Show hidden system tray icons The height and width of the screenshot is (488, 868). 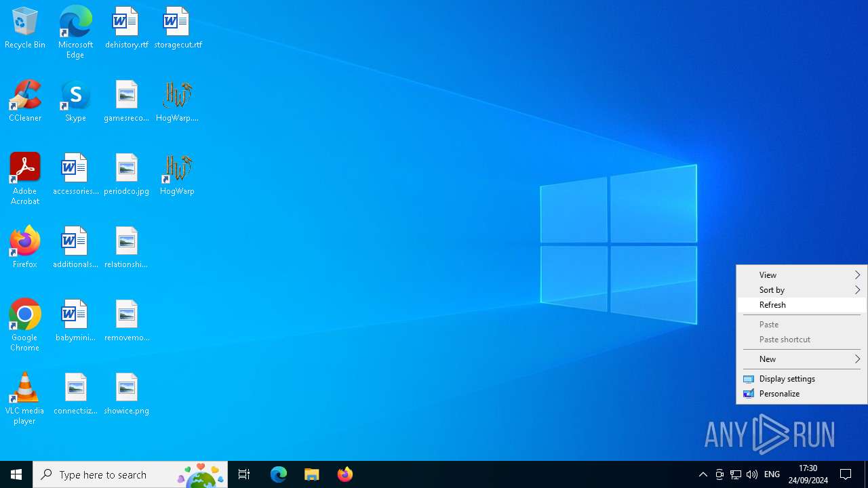(703, 474)
